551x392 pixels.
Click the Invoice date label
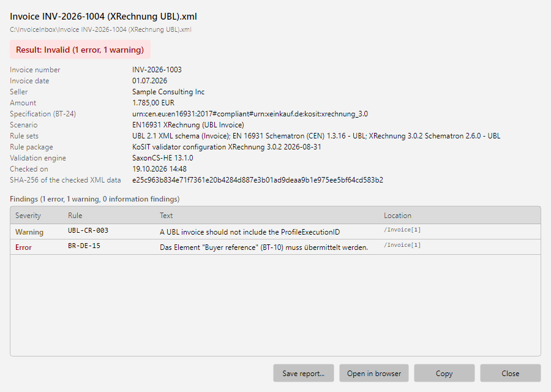click(x=29, y=80)
